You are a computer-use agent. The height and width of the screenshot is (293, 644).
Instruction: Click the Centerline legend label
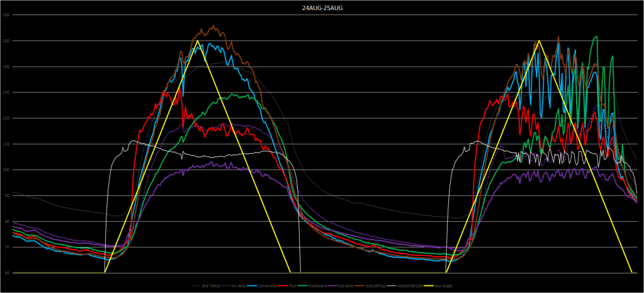click(x=268, y=285)
